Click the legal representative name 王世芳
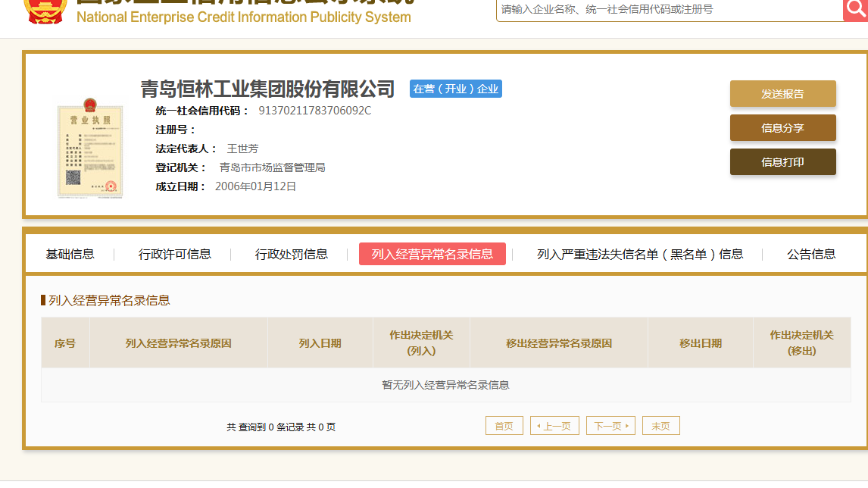Screen dimensions: 868x488 point(242,149)
